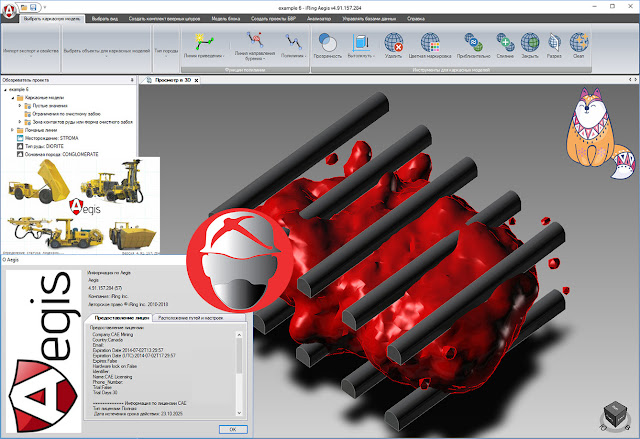
Task: Expand the Зона контактов руды tree node
Action: [x=20, y=122]
